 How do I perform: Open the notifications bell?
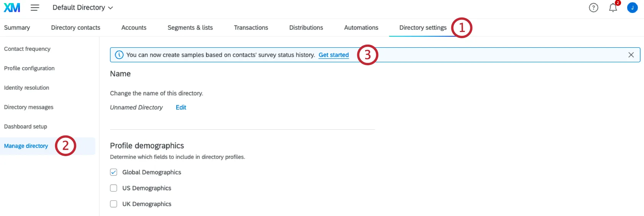613,8
